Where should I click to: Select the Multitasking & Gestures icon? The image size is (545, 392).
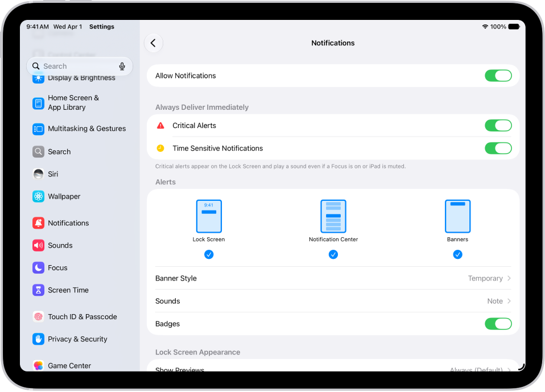(x=38, y=129)
